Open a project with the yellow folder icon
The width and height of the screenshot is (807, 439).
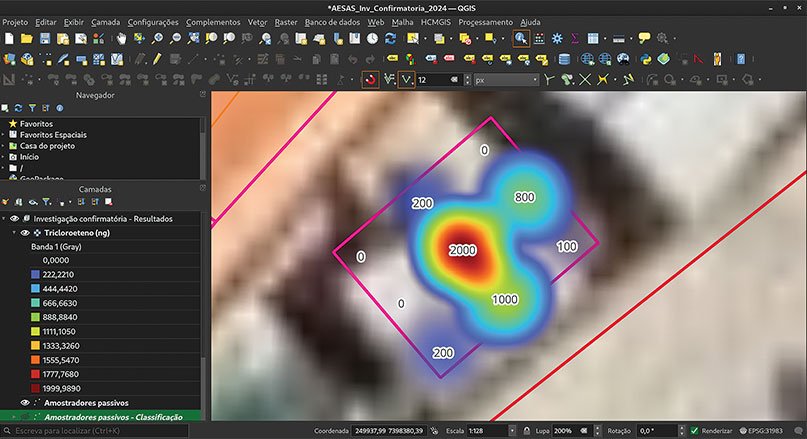pos(27,38)
